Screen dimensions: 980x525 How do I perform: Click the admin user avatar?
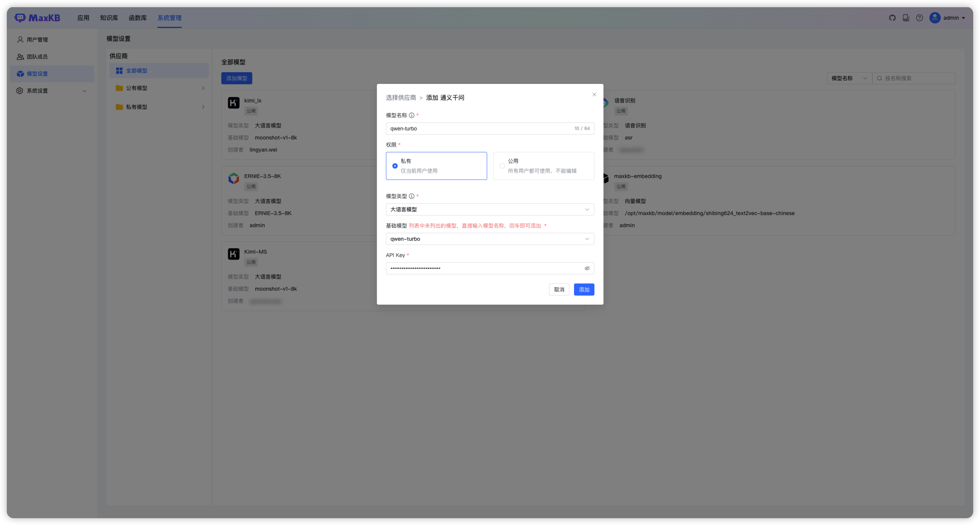pyautogui.click(x=935, y=18)
